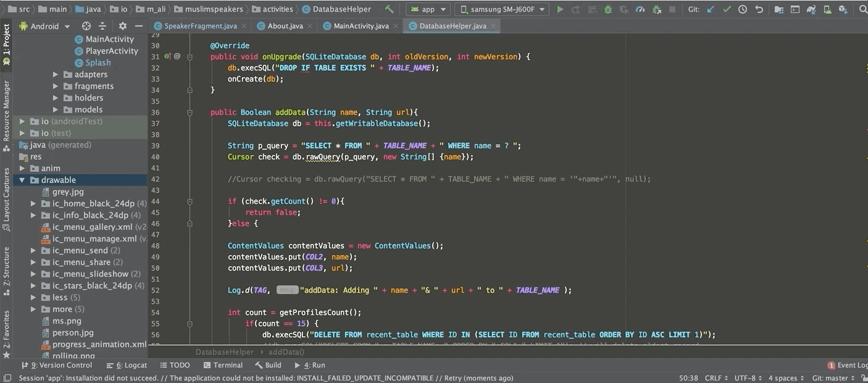Open the Profiler gauge icon in toolbar
This screenshot has width=868, height=383.
tap(640, 9)
